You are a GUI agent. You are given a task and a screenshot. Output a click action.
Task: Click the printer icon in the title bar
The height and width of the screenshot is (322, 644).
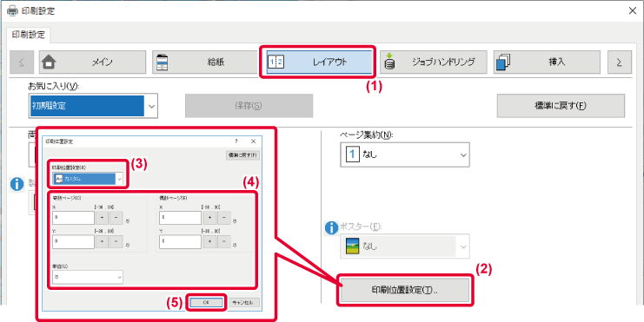click(x=12, y=11)
